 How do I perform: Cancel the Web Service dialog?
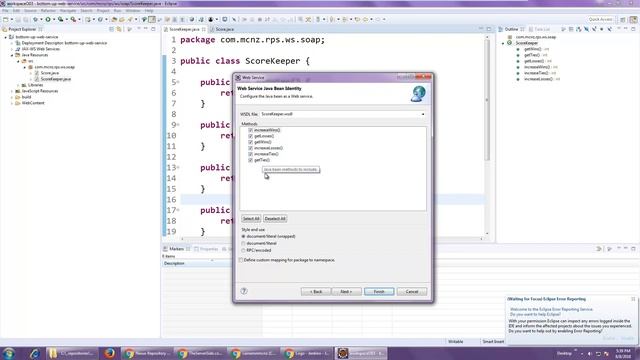[x=411, y=291]
